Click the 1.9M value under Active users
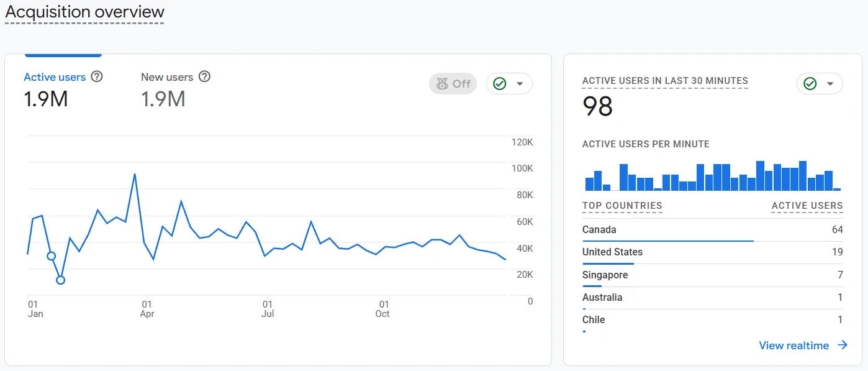The image size is (868, 371). click(x=46, y=99)
